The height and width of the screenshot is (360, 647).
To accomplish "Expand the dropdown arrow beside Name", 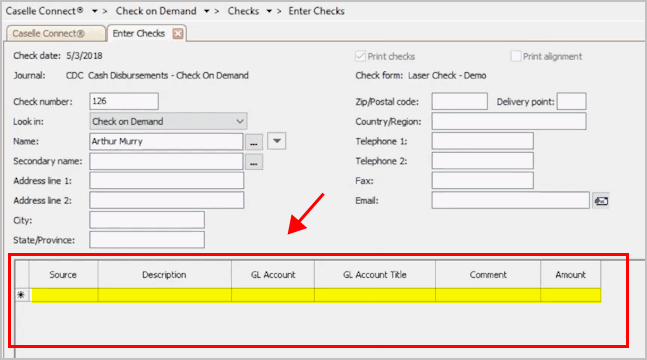I will point(277,141).
